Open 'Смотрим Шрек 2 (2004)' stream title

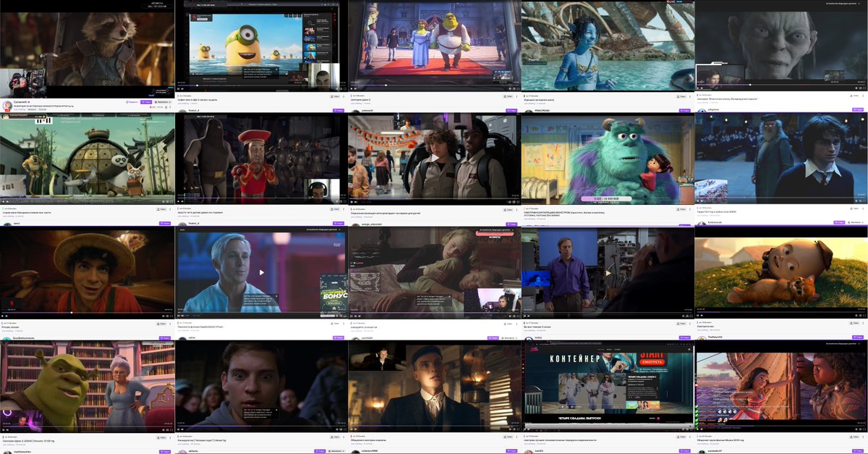pyautogui.click(x=29, y=441)
